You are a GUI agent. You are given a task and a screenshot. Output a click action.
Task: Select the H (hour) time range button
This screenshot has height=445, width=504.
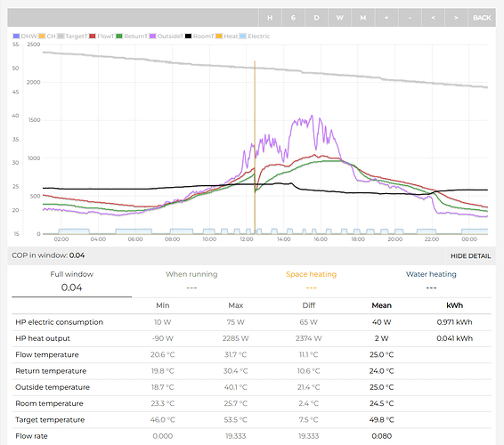(x=270, y=18)
